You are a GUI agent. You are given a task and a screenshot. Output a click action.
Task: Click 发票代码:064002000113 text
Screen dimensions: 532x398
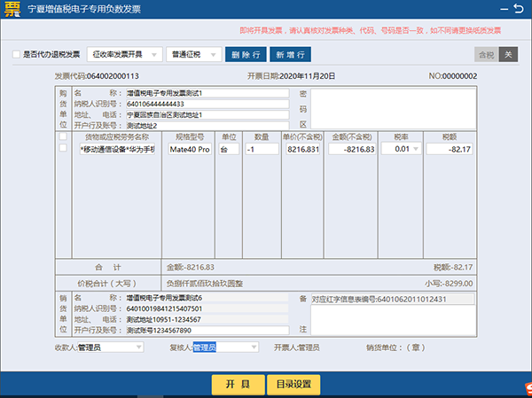pyautogui.click(x=97, y=76)
